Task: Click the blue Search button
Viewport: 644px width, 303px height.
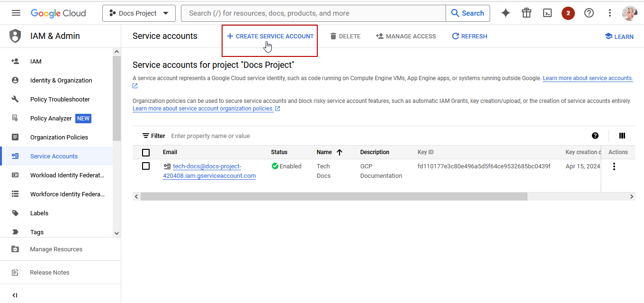Action: point(468,13)
